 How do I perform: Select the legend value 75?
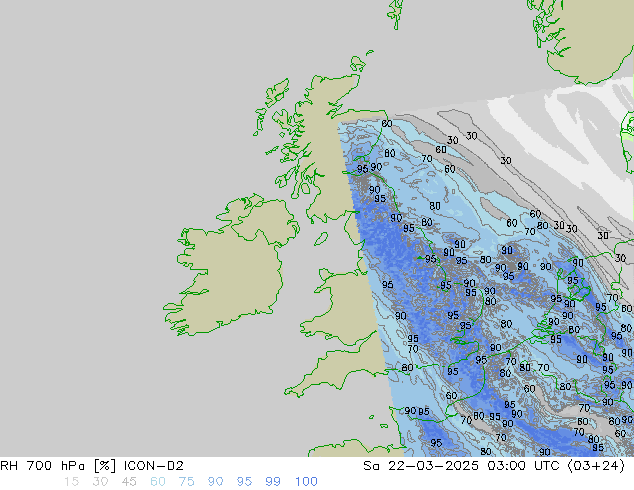[x=186, y=482]
